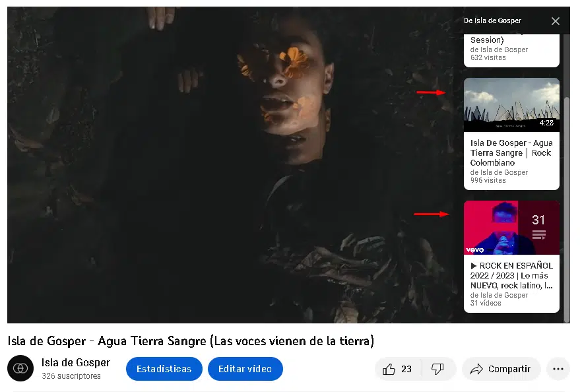This screenshot has width=580, height=392.
Task: Open more options via the three-dot icon
Action: click(x=558, y=369)
